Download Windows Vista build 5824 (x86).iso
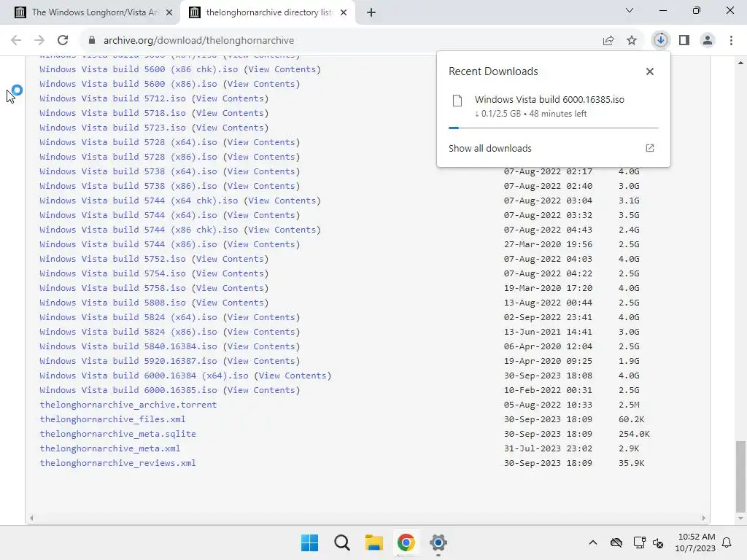The width and height of the screenshot is (747, 560). 128,332
